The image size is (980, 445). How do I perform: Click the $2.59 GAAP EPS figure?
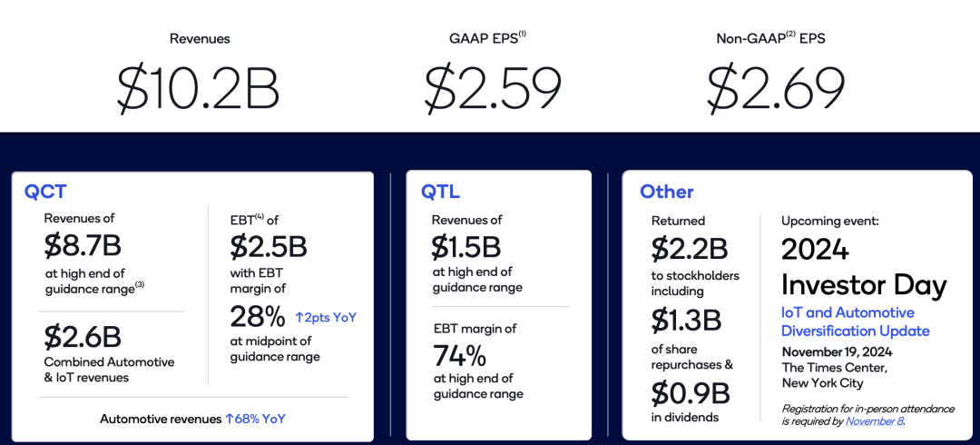pos(492,88)
